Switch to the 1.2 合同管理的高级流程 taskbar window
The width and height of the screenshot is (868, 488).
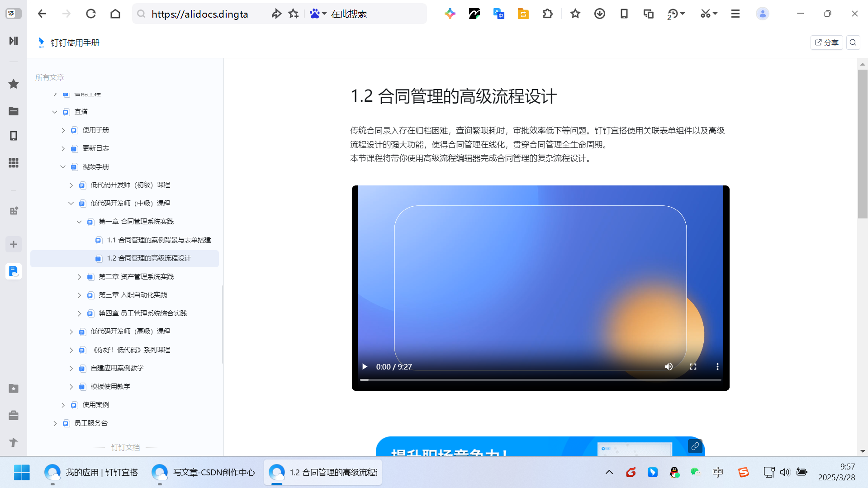(323, 472)
